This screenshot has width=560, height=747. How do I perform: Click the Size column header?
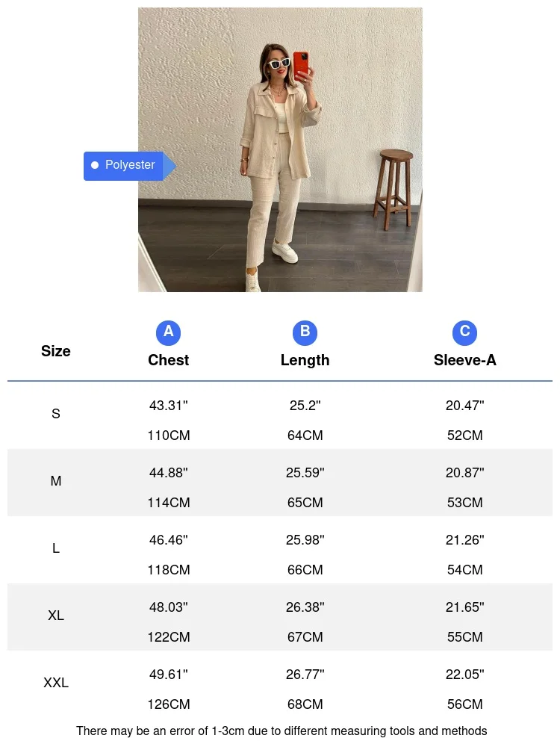(x=56, y=351)
